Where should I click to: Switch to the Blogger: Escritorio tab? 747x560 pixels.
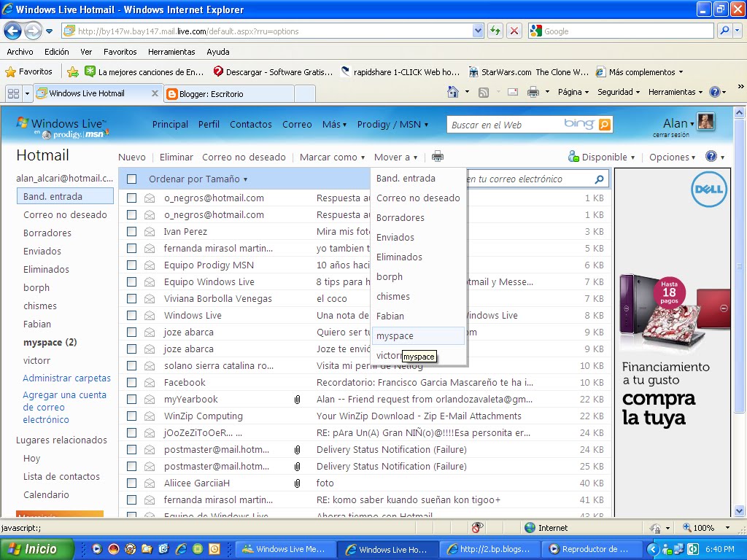(228, 94)
